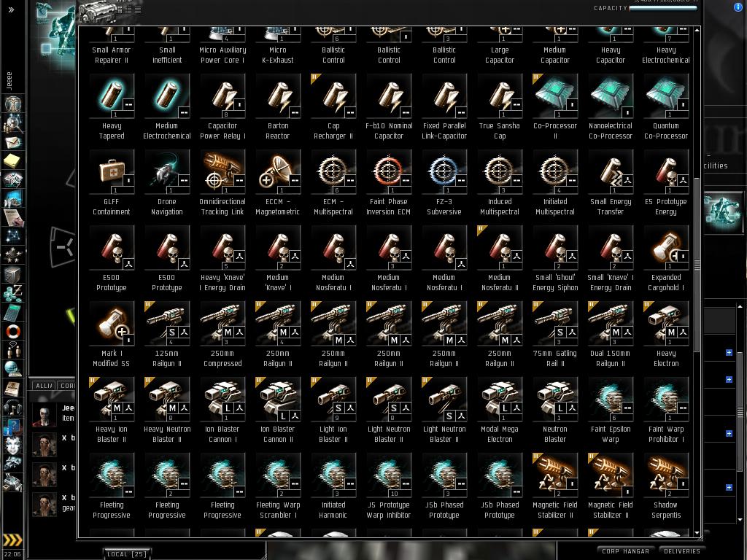Open the Wallet coins icon
The image size is (747, 560).
tap(12, 293)
